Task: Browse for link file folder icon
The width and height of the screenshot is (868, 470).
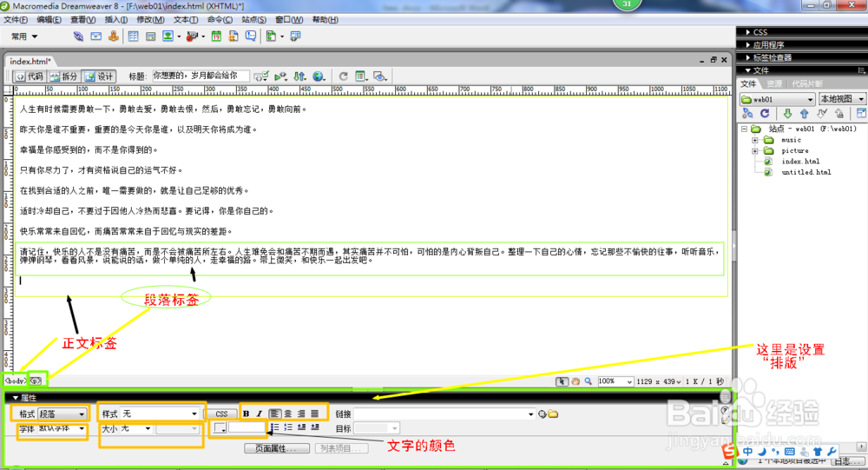Action: point(553,414)
